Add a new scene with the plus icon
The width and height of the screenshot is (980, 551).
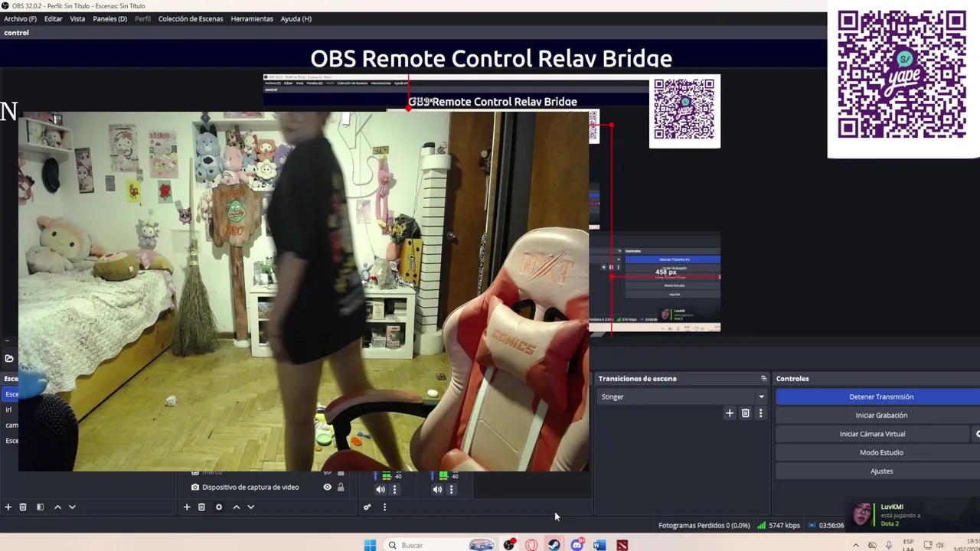8,507
